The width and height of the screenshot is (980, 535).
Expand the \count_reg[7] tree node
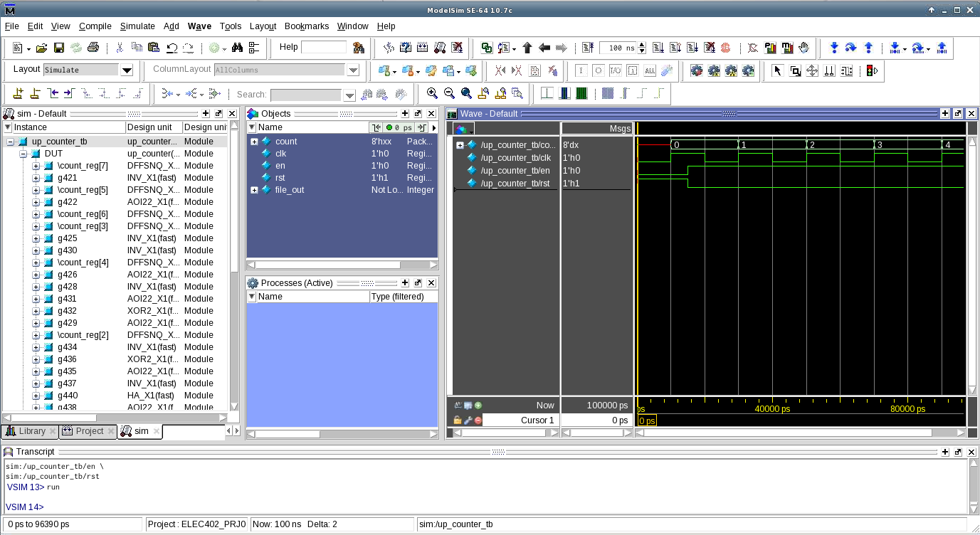tap(36, 166)
